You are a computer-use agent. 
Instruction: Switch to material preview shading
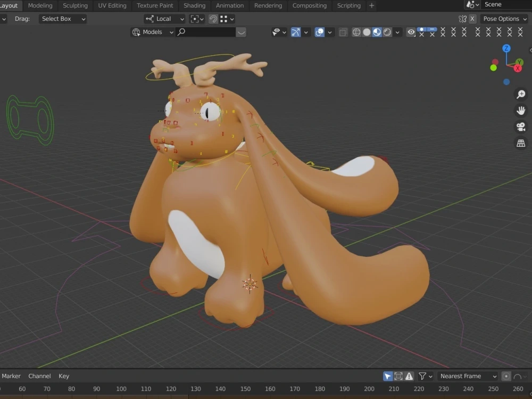(377, 32)
